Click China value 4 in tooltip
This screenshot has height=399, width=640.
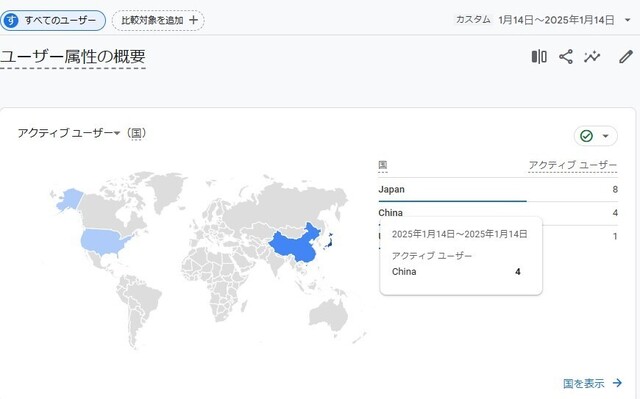(518, 272)
